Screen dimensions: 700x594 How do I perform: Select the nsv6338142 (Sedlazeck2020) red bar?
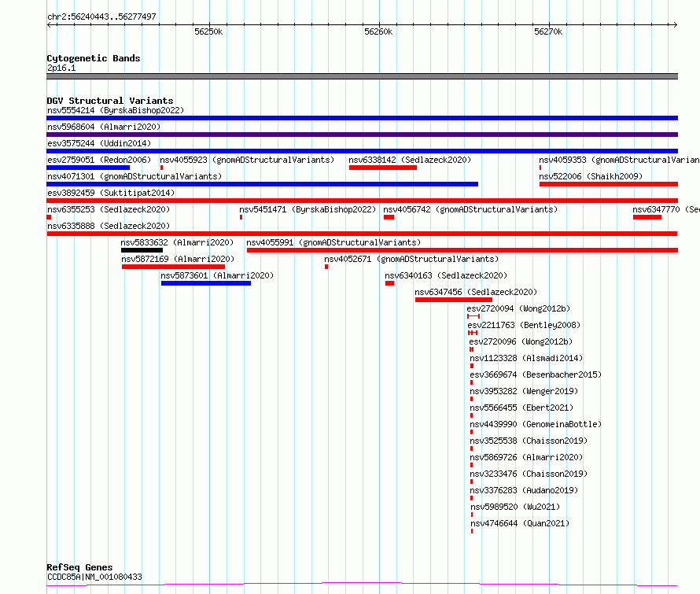(x=383, y=168)
